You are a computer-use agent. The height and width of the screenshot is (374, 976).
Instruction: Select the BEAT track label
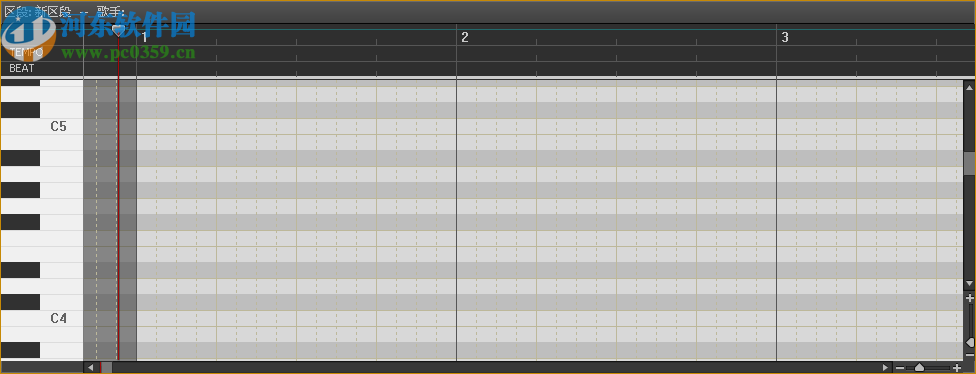22,68
